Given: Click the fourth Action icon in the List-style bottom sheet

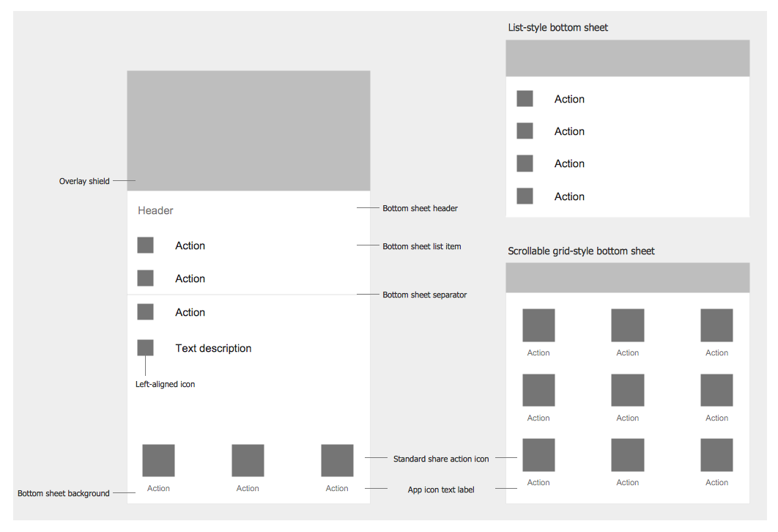Looking at the screenshot, I should point(525,196).
